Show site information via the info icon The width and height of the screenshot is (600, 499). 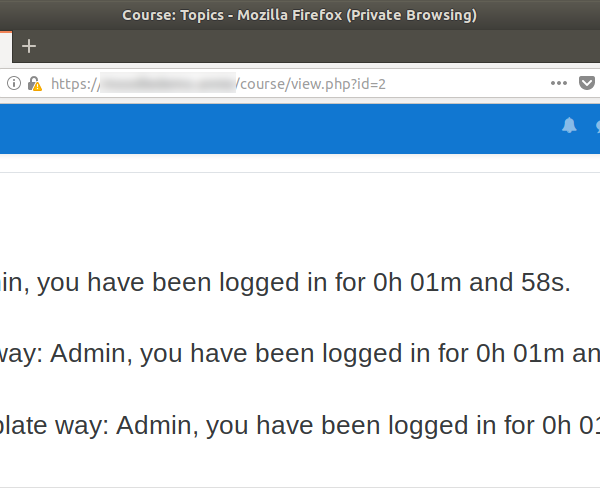tap(14, 83)
